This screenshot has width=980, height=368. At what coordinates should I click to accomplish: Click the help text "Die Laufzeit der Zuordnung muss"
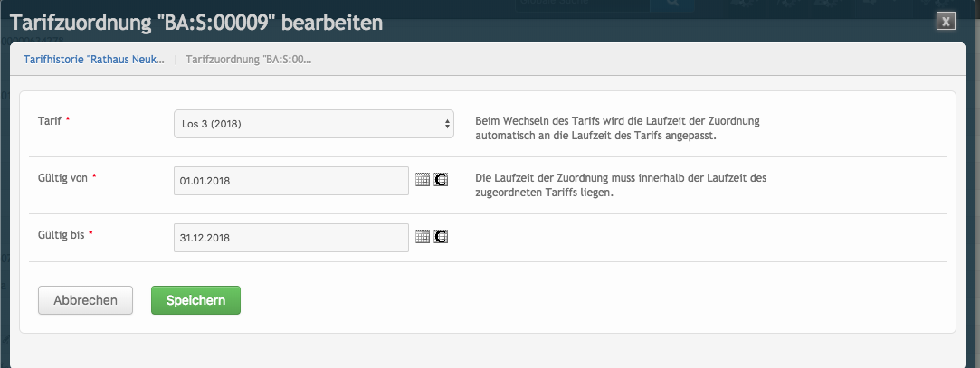coord(621,185)
